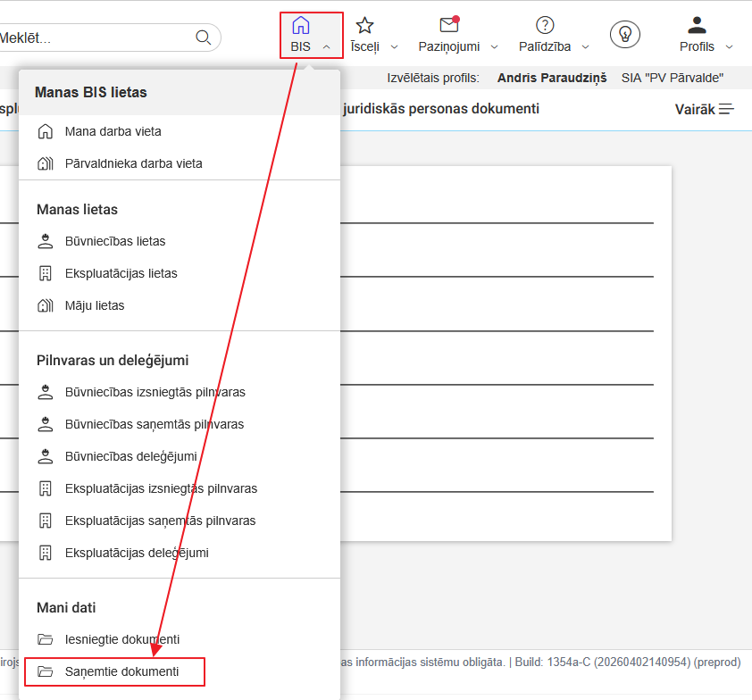Expand the Paziņojumi dropdown chevron
The image size is (752, 700).
[494, 47]
